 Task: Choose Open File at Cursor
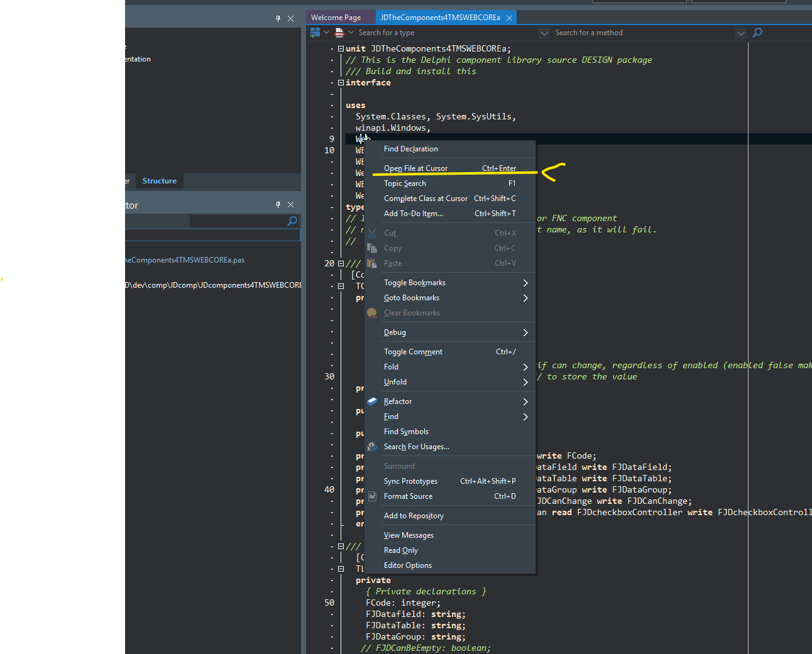coord(416,168)
